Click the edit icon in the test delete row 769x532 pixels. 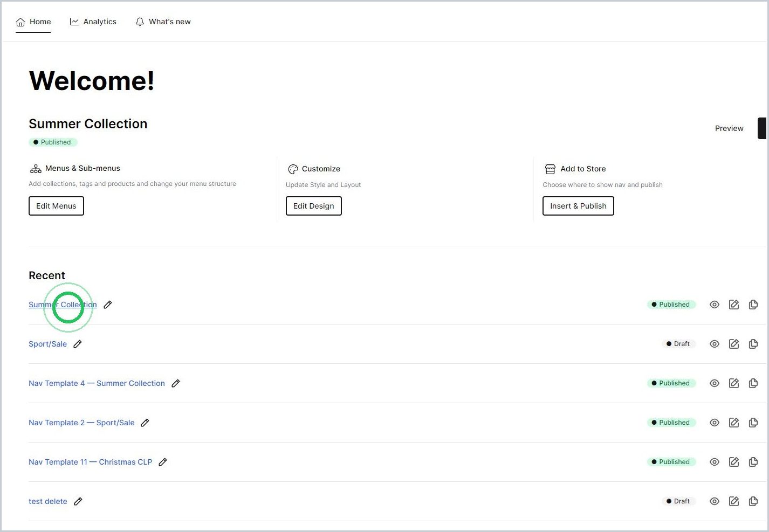(x=734, y=501)
